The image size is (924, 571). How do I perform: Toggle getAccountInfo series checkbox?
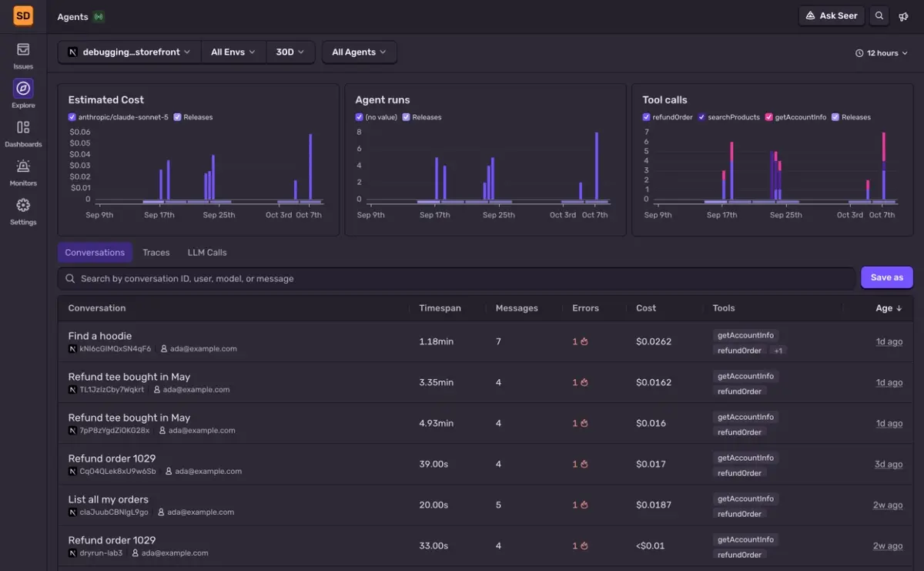[768, 117]
